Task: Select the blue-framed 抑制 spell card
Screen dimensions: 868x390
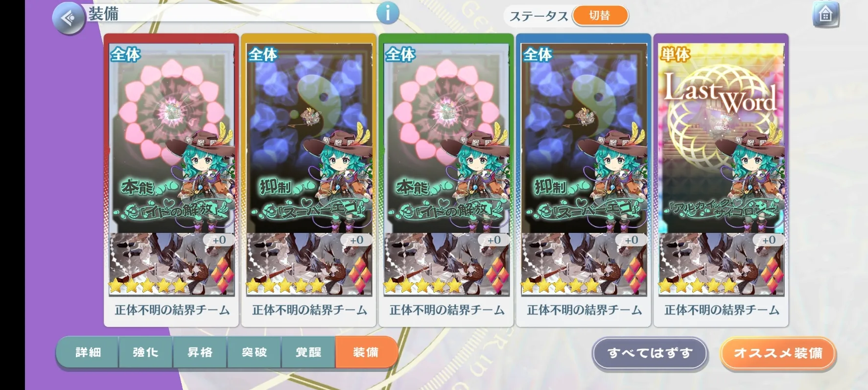Action: pyautogui.click(x=584, y=138)
